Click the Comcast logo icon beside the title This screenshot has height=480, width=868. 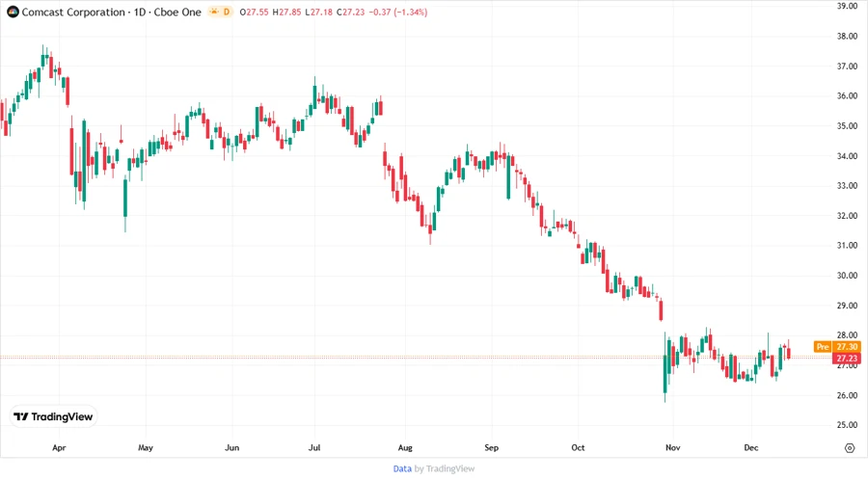coord(13,12)
